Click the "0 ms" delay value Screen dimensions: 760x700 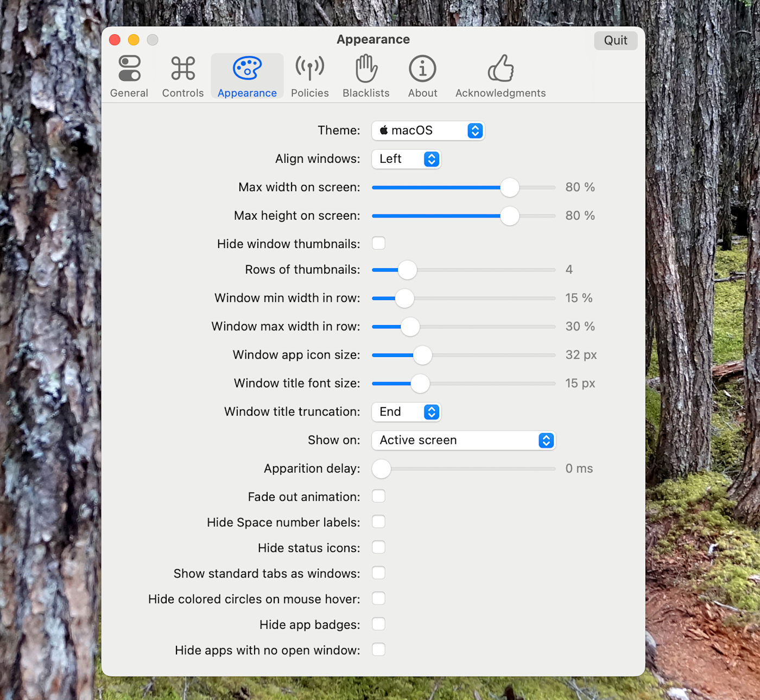click(x=579, y=468)
